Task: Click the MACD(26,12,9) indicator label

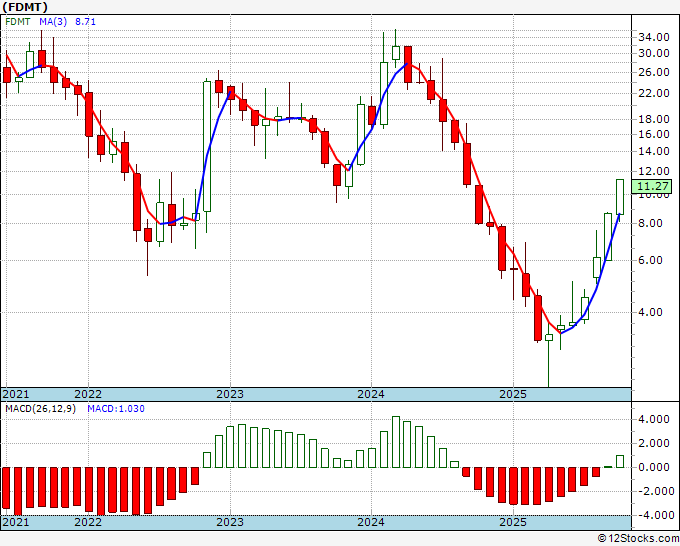Action: point(40,409)
